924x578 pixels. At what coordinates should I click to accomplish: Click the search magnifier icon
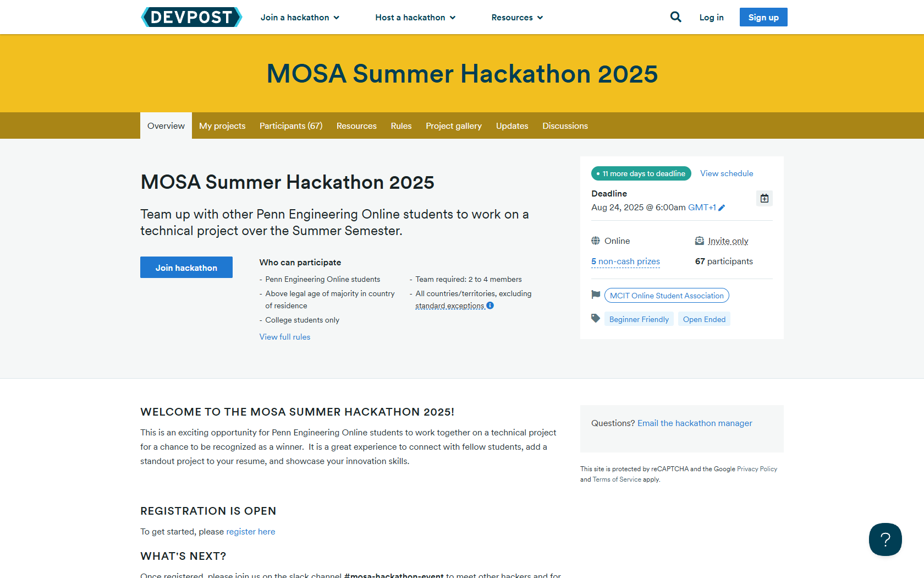675,17
